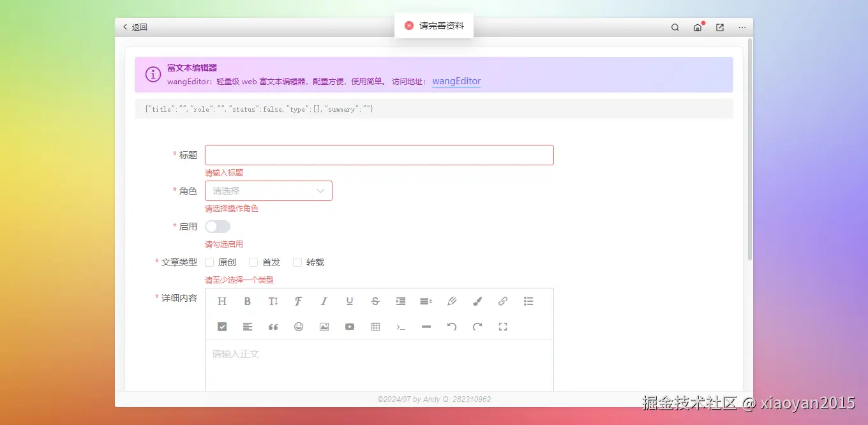The image size is (868, 425).
Task: Open the line-height dropdown in the toolbar
Action: click(426, 301)
